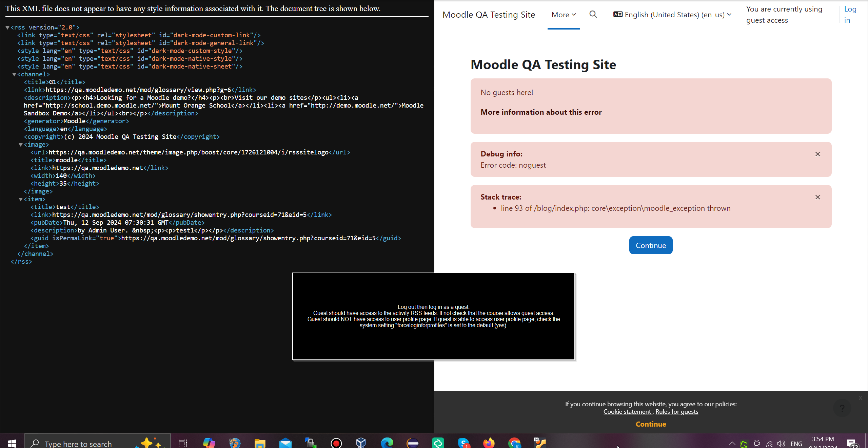The image size is (868, 448).
Task: Open Task View on the taskbar
Action: point(183,443)
